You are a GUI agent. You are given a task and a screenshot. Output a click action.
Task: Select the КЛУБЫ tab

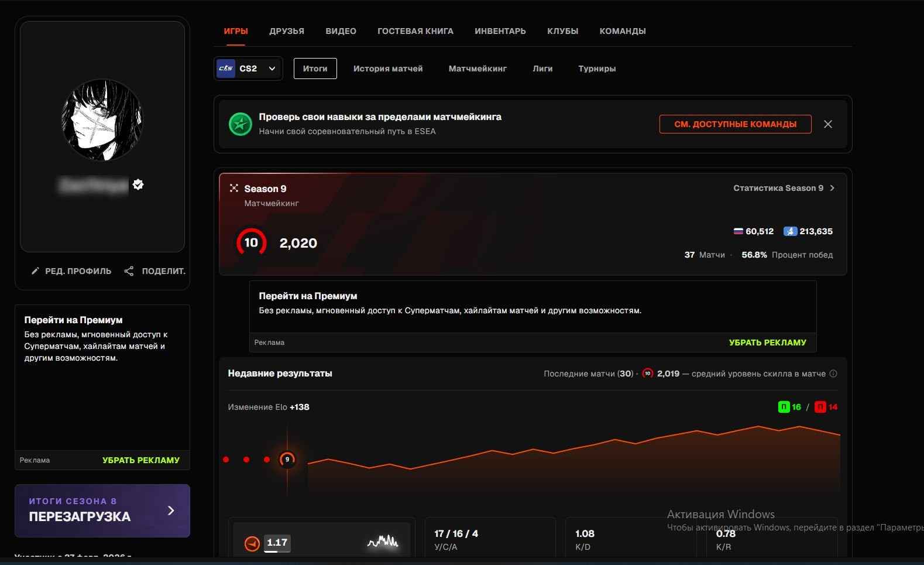[x=563, y=31]
